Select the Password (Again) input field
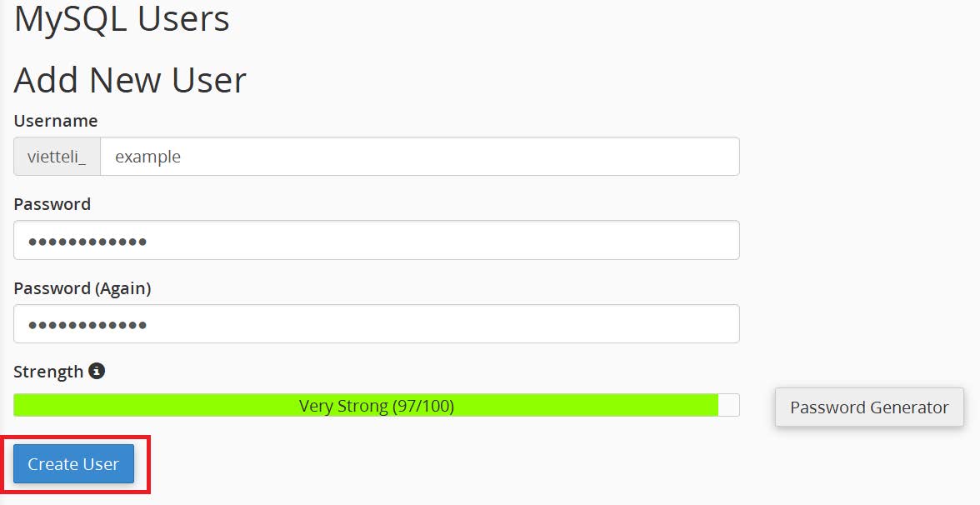The image size is (980, 505). (x=375, y=323)
